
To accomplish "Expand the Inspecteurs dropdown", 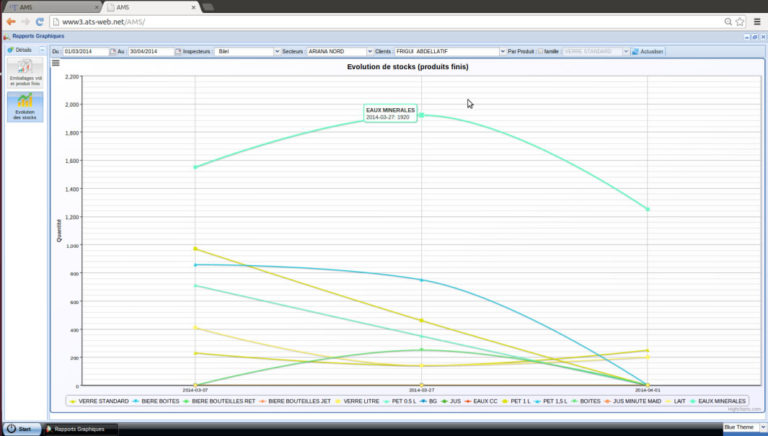I will tap(275, 51).
